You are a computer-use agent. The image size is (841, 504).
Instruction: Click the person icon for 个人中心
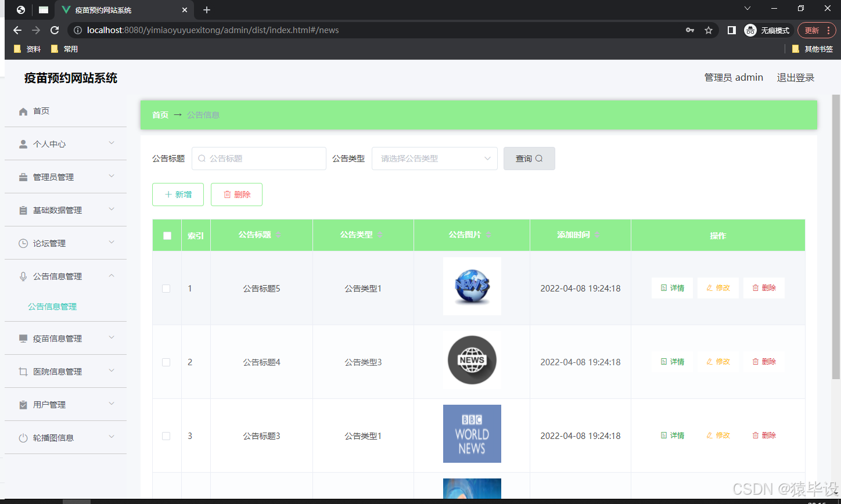(x=23, y=144)
